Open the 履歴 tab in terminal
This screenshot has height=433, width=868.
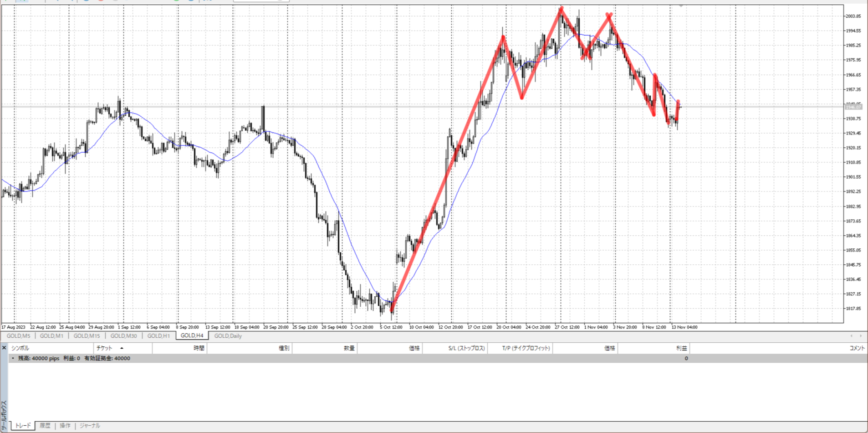45,426
